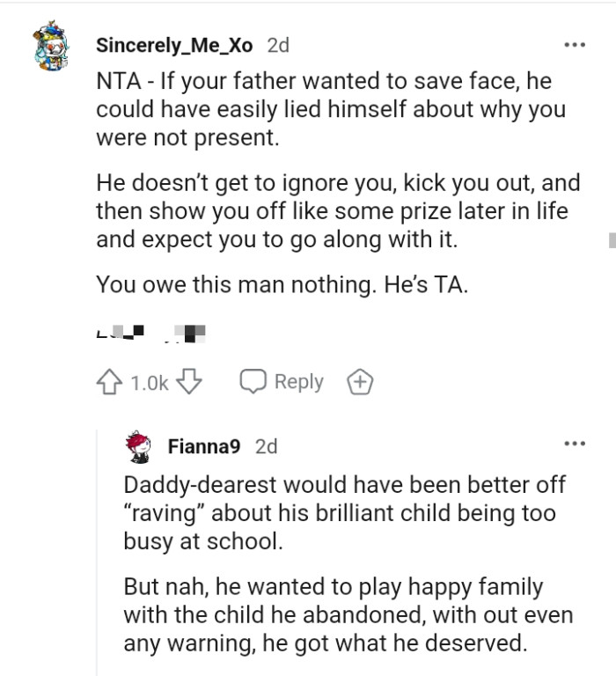Click the scrollbar thumb on the right edge

[612, 239]
